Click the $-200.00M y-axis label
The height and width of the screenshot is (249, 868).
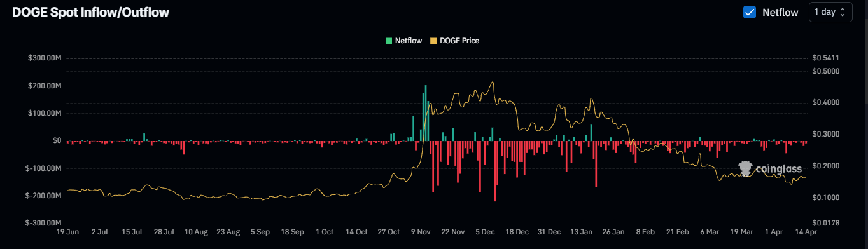43,196
